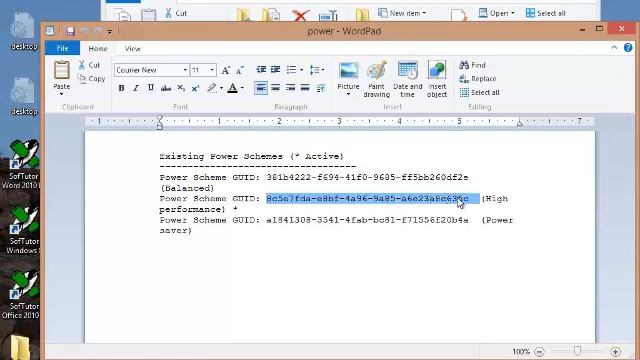Insert Date and time
Image resolution: width=640 pixels, height=360 pixels.
tap(407, 79)
